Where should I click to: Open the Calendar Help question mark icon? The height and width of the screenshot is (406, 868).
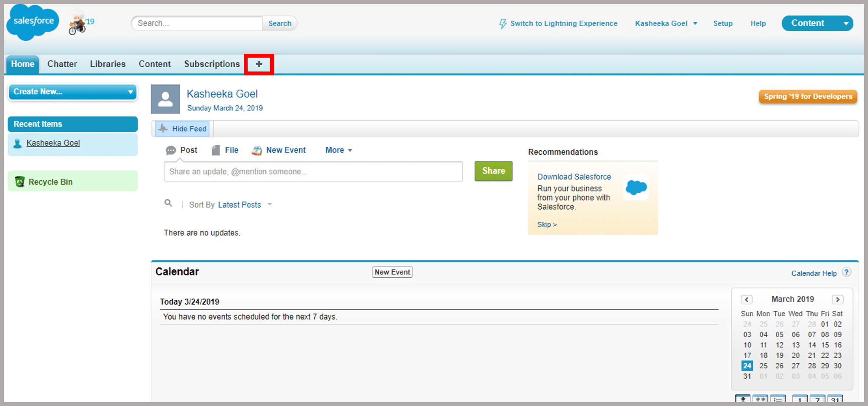pyautogui.click(x=846, y=272)
